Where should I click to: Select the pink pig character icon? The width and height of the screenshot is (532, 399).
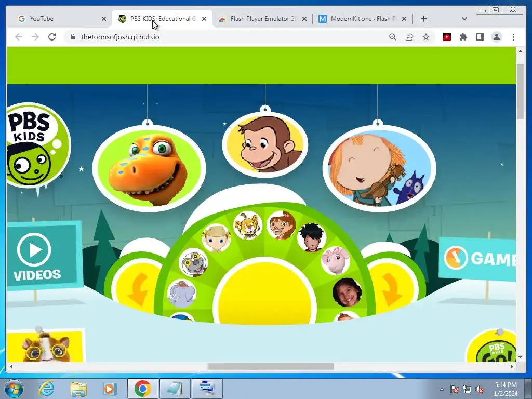tap(336, 261)
